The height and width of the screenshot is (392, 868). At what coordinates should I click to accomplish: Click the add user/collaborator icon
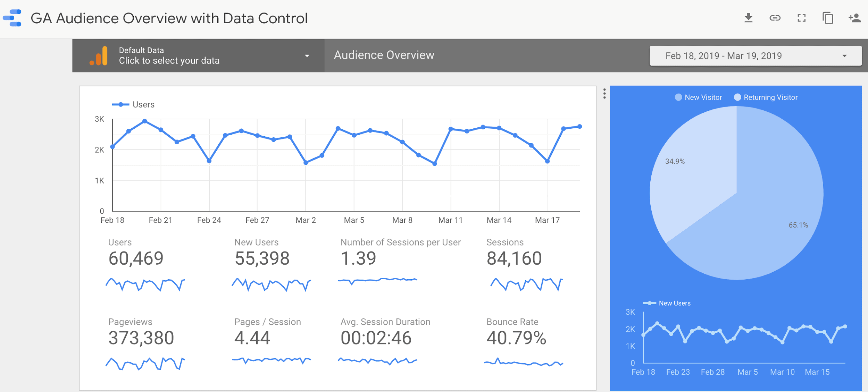click(854, 18)
